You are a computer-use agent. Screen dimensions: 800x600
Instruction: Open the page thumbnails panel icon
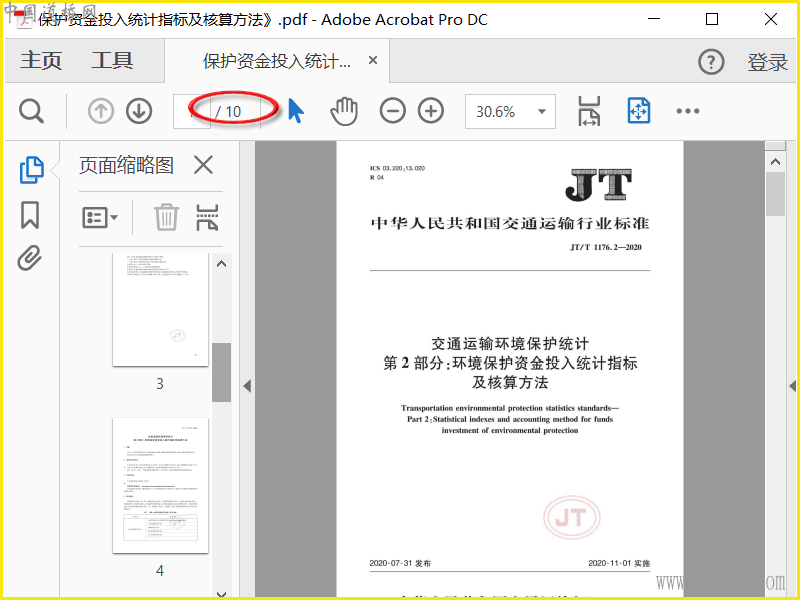click(32, 170)
